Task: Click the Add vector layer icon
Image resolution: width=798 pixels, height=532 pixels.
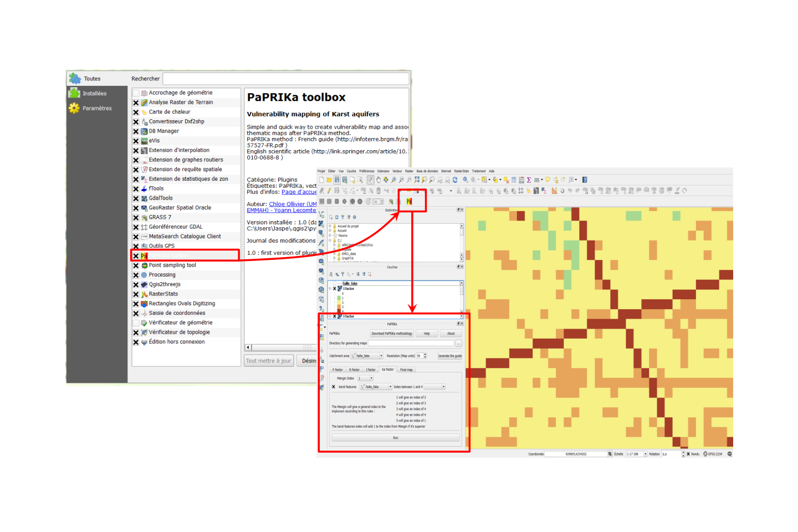Action: [x=321, y=214]
